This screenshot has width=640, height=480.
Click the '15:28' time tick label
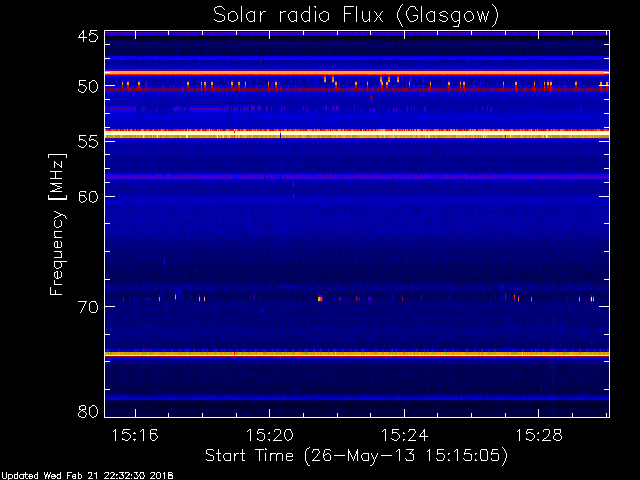pos(539,435)
